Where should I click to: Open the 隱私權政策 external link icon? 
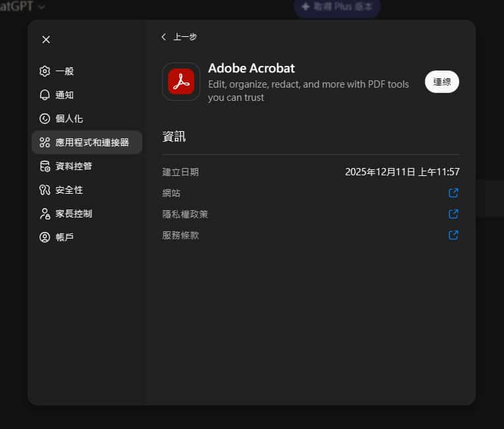(453, 214)
